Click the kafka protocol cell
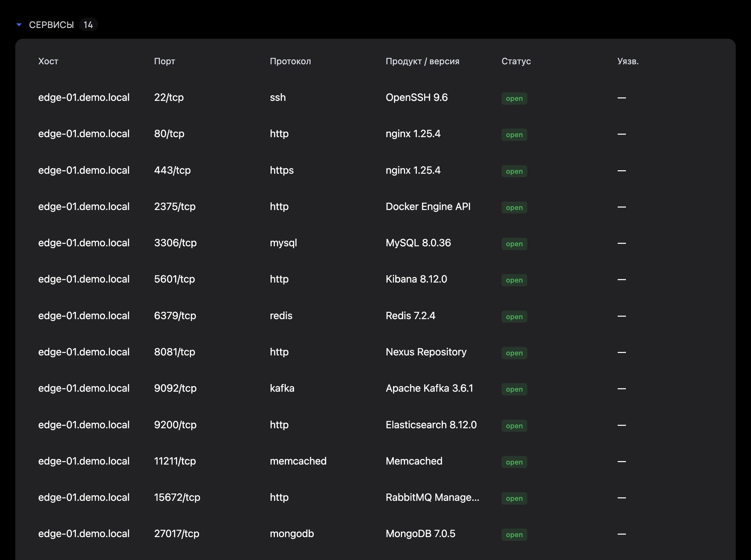 (282, 388)
